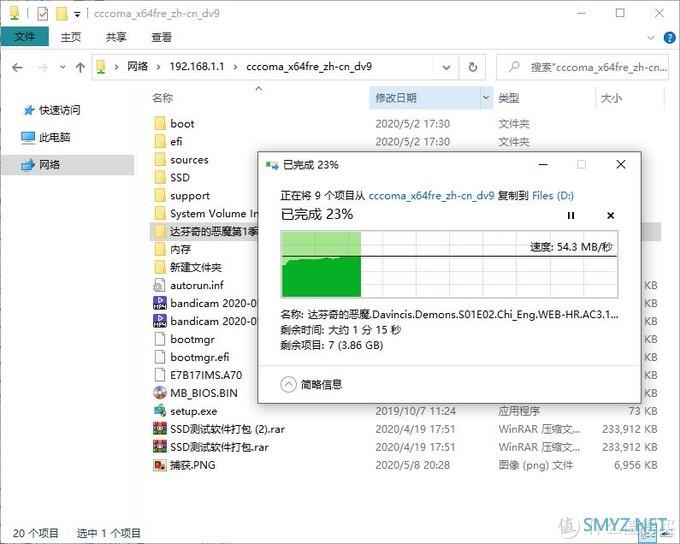Click the copy progress speed graph
Image resolution: width=680 pixels, height=544 pixels.
(x=449, y=264)
